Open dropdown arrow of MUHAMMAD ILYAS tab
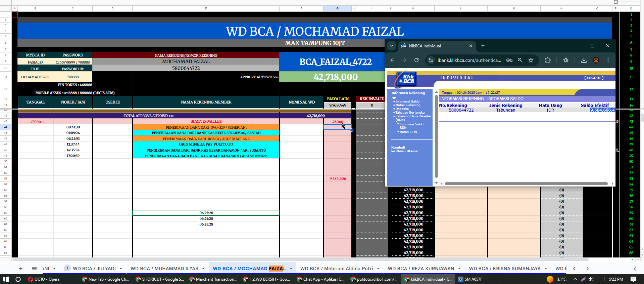 [203, 269]
